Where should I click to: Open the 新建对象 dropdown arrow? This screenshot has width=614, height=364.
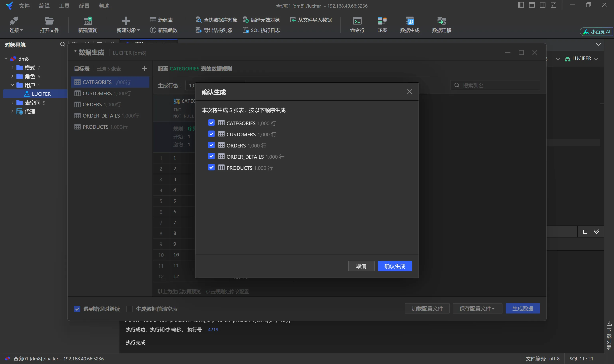[x=139, y=30]
